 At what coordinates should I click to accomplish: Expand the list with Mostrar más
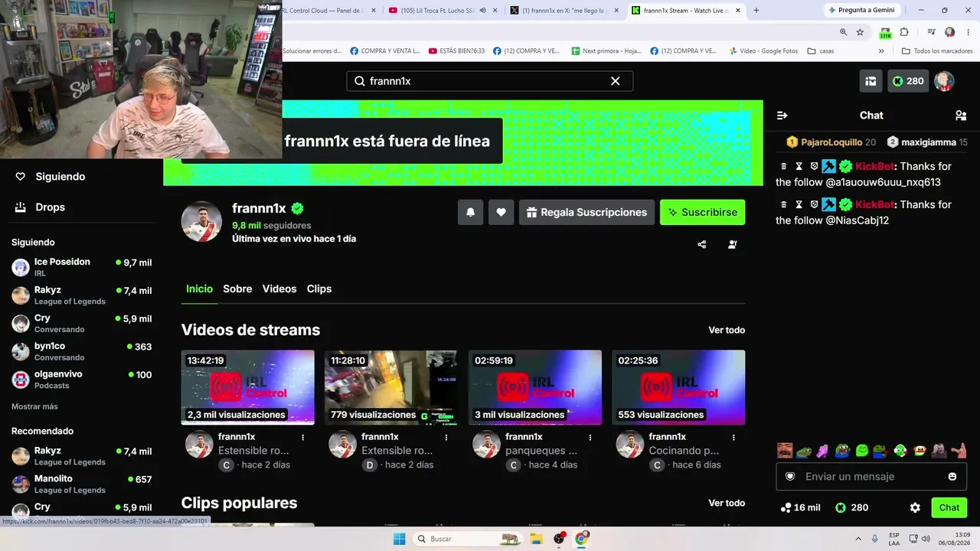tap(34, 406)
